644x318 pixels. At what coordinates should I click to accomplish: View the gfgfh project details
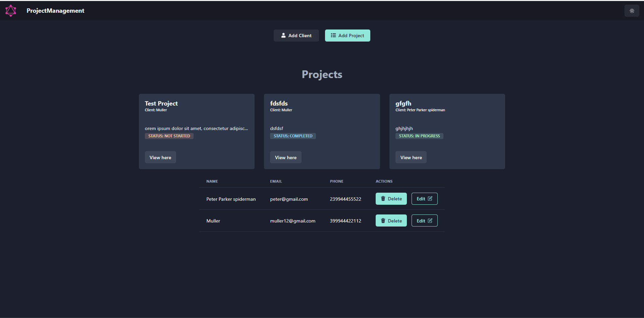(x=411, y=157)
